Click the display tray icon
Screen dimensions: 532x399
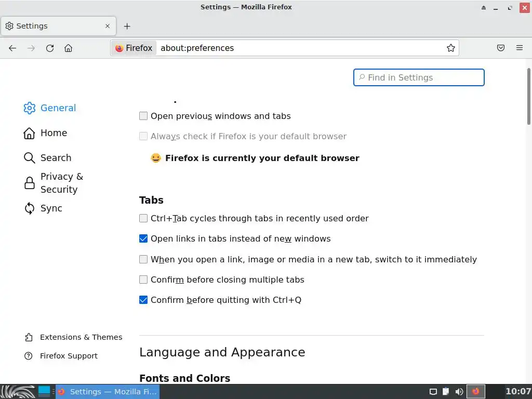click(x=433, y=392)
